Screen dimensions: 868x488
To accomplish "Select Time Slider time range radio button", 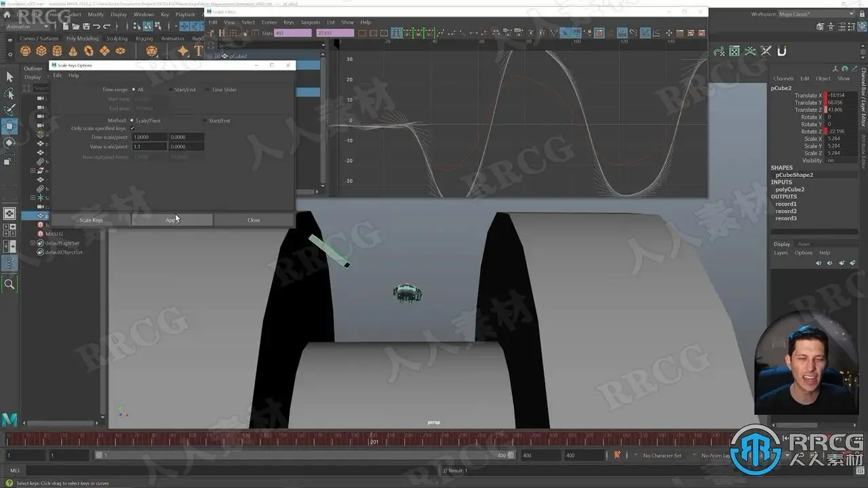I will tap(208, 89).
